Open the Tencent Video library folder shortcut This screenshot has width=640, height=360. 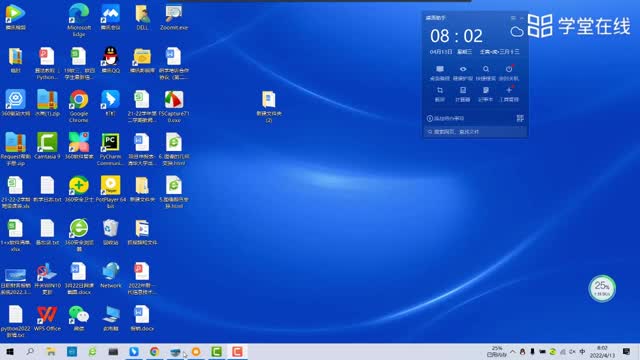[x=142, y=60]
